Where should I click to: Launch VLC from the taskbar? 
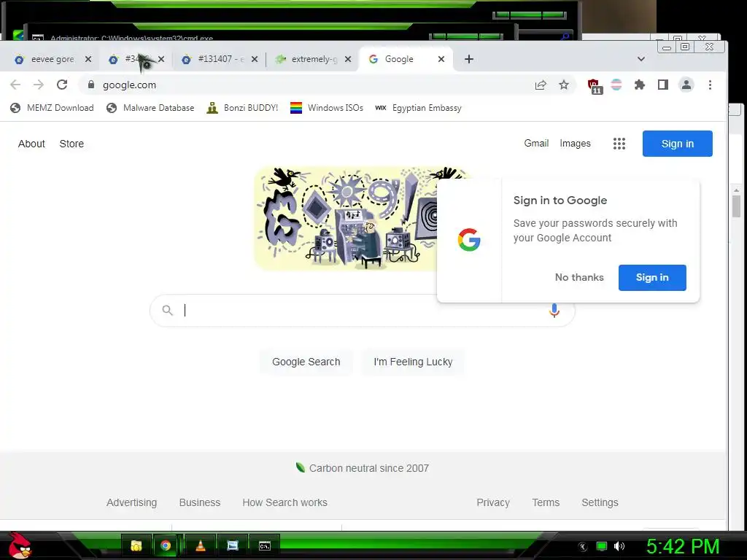(x=201, y=545)
